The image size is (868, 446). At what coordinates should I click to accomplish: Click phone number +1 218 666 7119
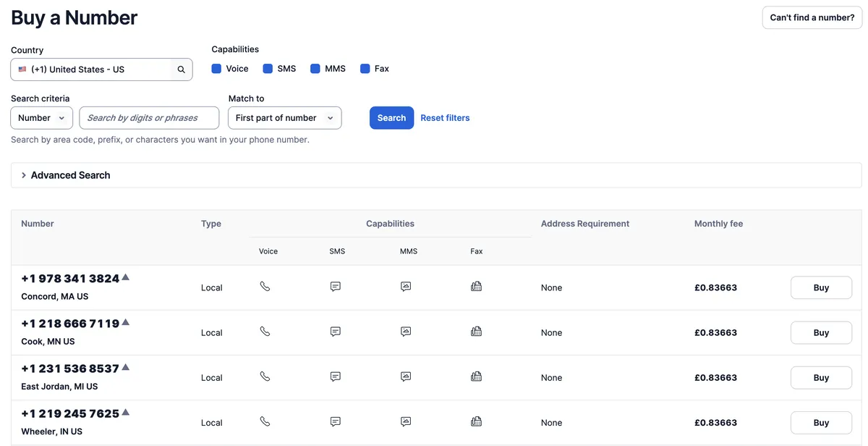pos(70,324)
